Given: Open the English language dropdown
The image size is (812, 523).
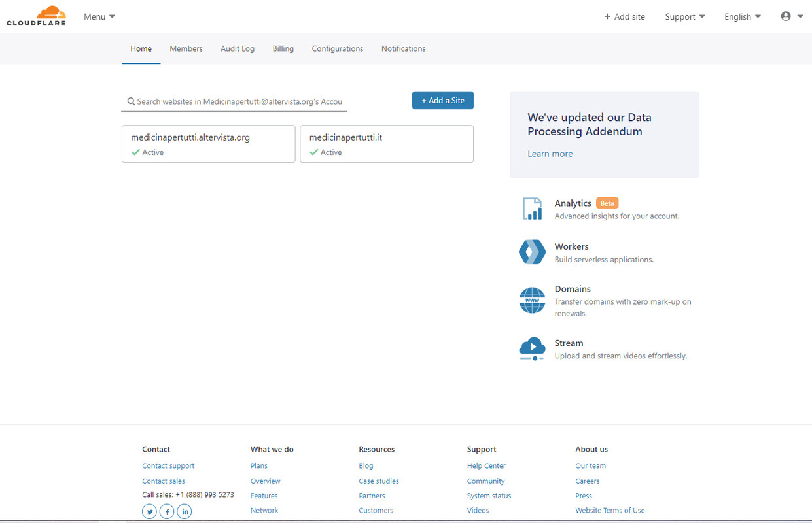Looking at the screenshot, I should [x=743, y=16].
